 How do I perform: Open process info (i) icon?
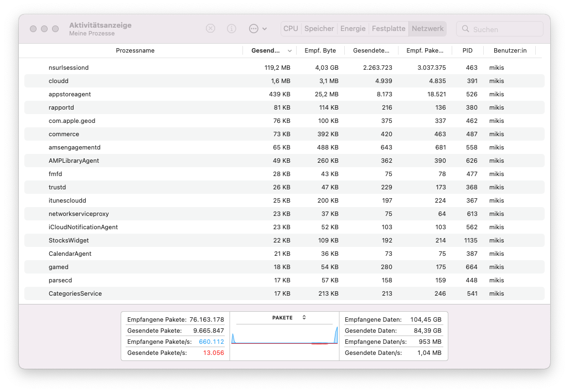pyautogui.click(x=231, y=28)
